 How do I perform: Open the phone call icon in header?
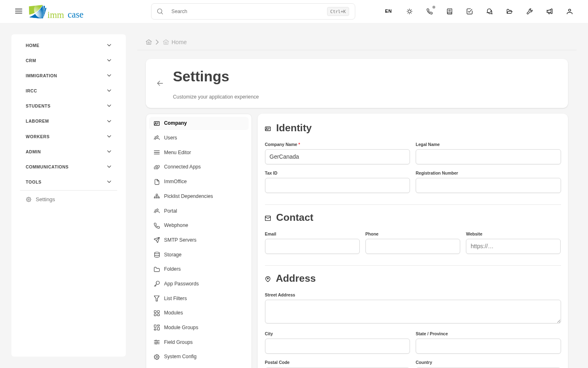(430, 11)
